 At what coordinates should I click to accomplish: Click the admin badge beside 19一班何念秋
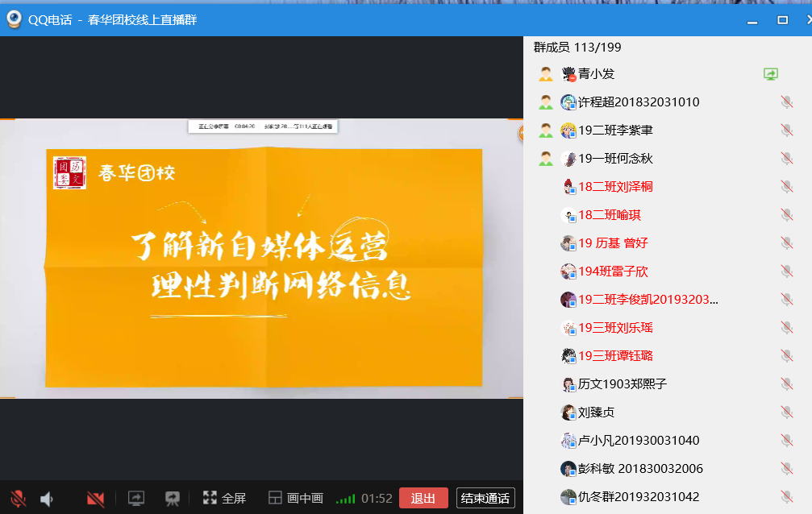click(546, 159)
